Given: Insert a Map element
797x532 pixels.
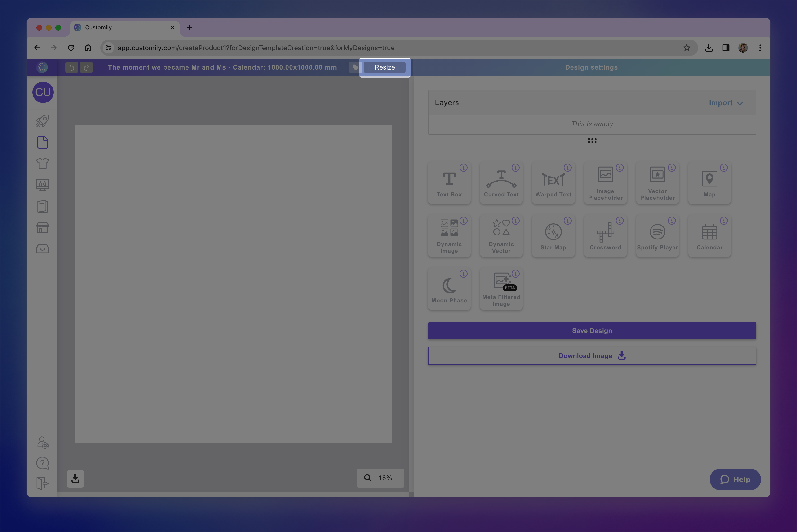Looking at the screenshot, I should tap(709, 183).
